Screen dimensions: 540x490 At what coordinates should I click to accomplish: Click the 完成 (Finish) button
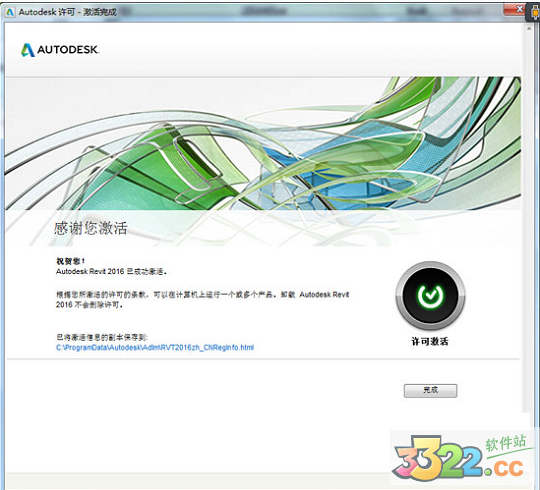430,390
